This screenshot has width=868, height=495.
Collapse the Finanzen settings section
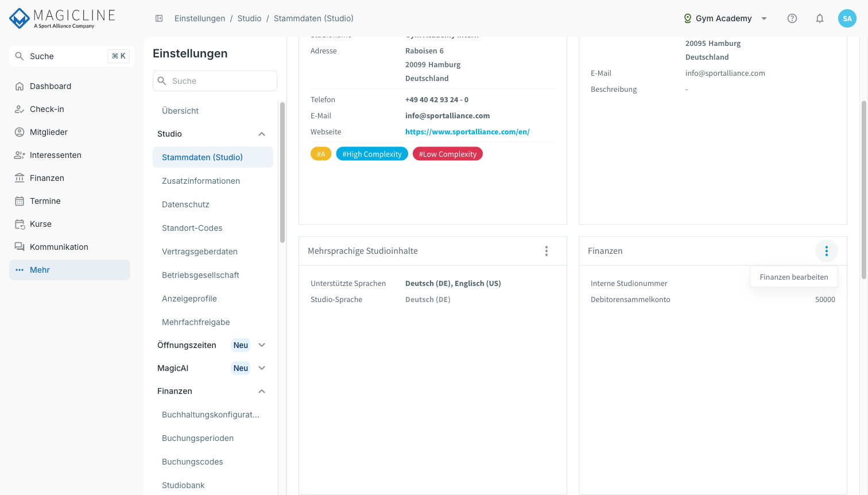click(262, 391)
